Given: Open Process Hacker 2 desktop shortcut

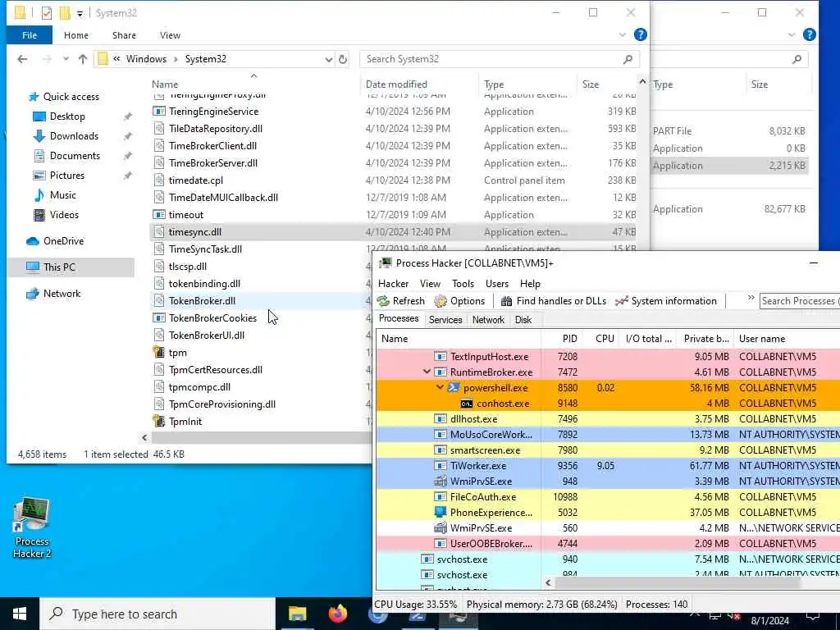Looking at the screenshot, I should coord(32,528).
